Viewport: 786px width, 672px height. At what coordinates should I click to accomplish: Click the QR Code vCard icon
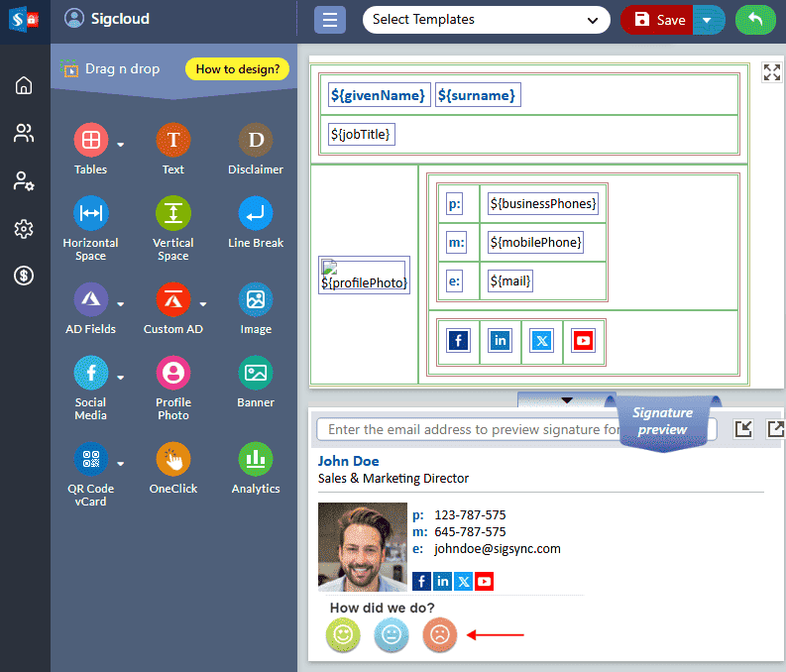click(90, 459)
